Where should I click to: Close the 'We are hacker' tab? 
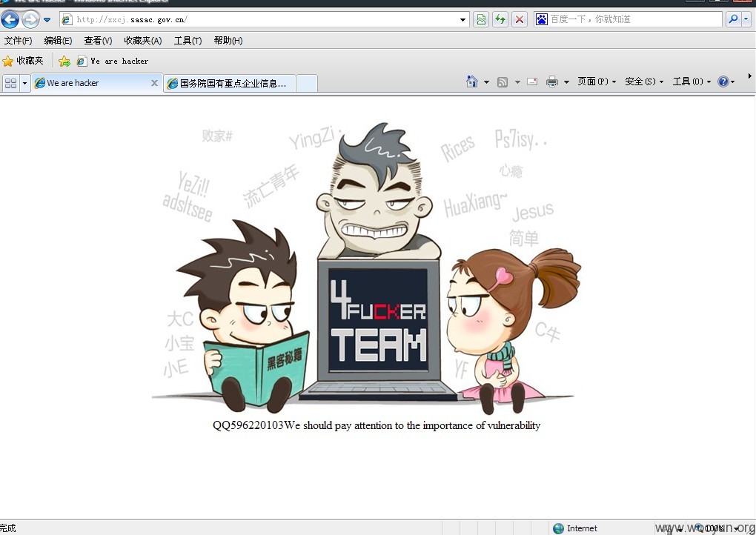(154, 83)
